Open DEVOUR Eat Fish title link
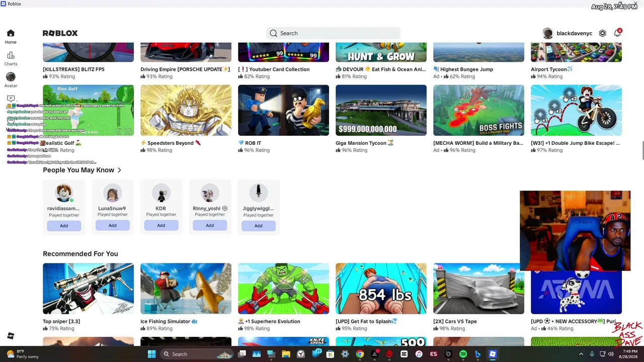The image size is (644, 362). pyautogui.click(x=381, y=69)
